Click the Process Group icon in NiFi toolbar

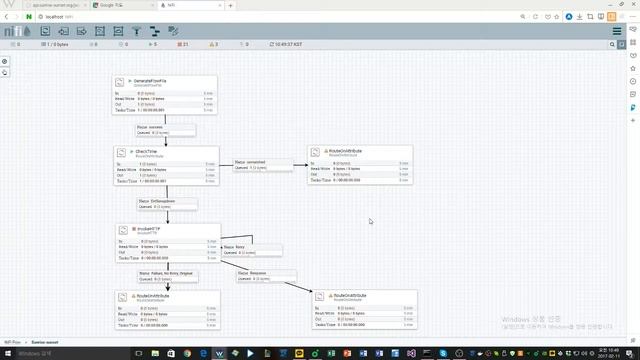click(100, 31)
